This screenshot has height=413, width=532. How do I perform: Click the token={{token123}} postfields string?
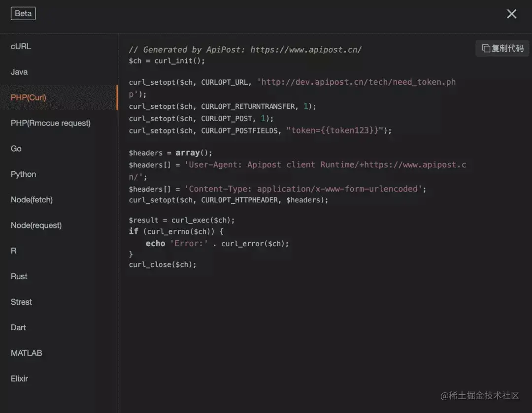point(334,130)
